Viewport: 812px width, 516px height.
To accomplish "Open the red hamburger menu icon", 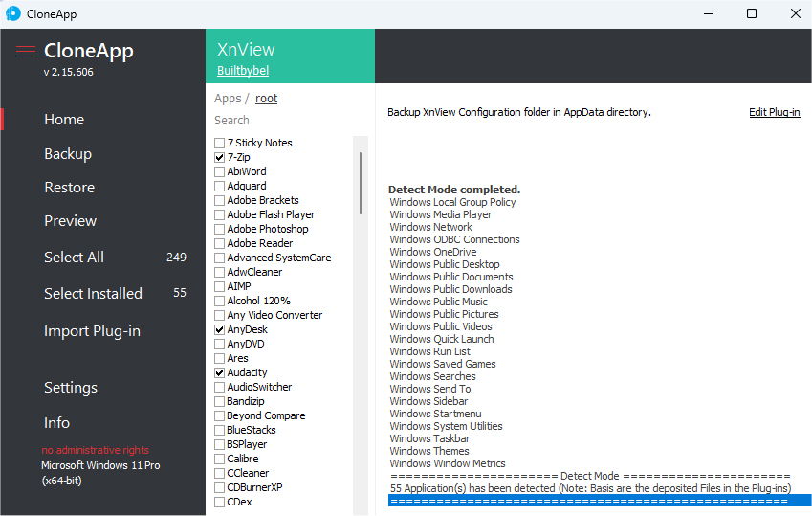I will click(26, 51).
